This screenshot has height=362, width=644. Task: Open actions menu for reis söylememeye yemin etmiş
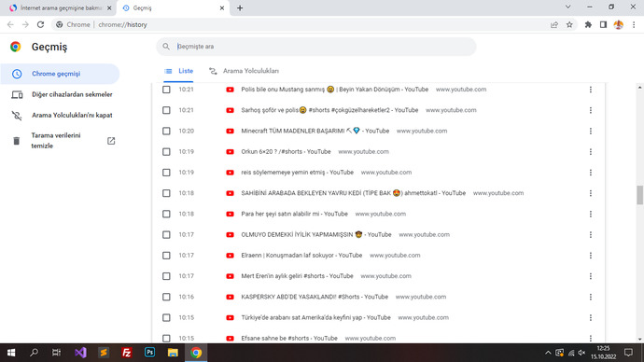coord(591,173)
